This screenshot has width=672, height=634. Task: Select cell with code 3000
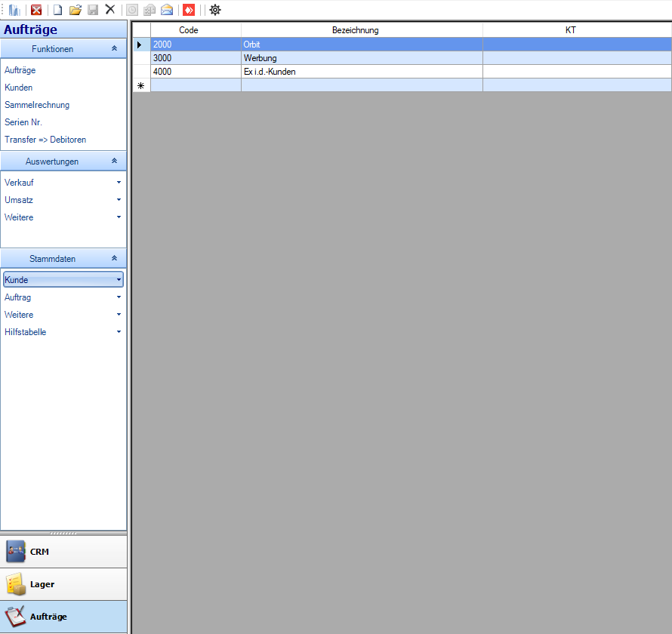[x=196, y=58]
